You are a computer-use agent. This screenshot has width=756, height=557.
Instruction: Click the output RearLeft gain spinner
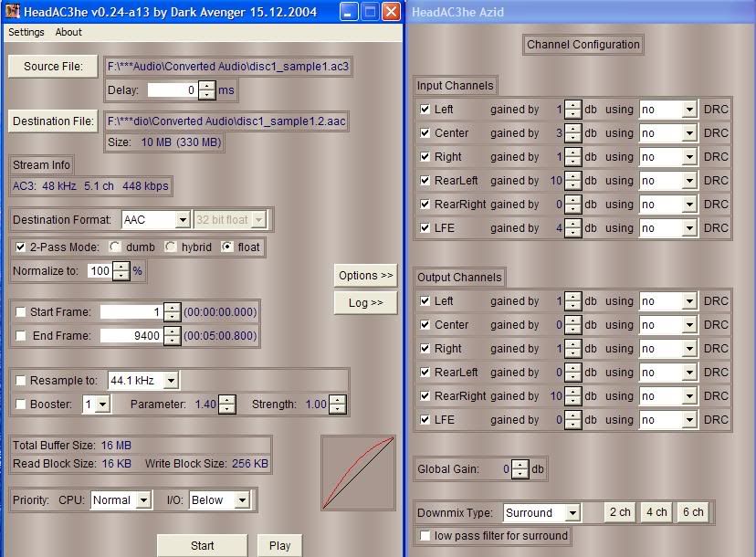coord(572,373)
